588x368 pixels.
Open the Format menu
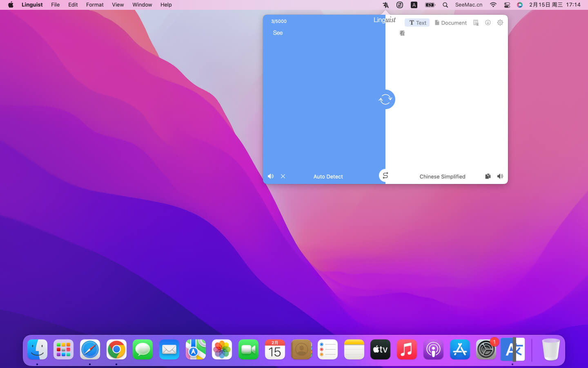tap(95, 5)
